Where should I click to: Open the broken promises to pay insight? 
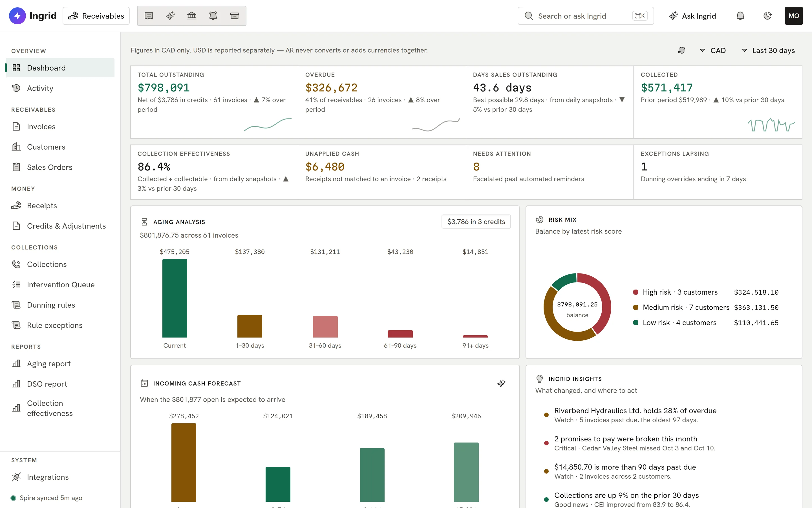pyautogui.click(x=664, y=443)
